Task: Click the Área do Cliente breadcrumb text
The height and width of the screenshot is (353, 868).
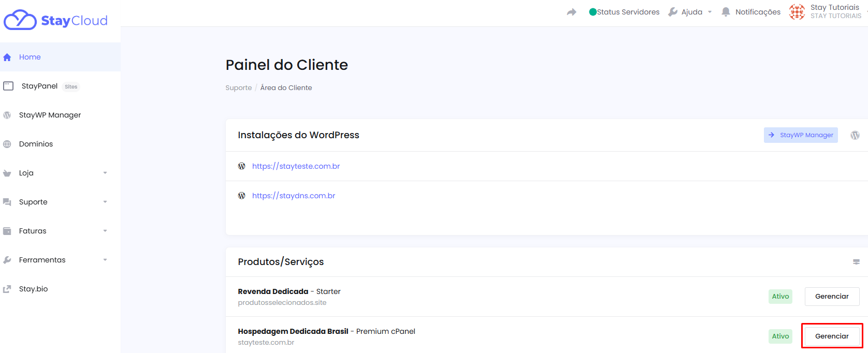Action: point(286,88)
